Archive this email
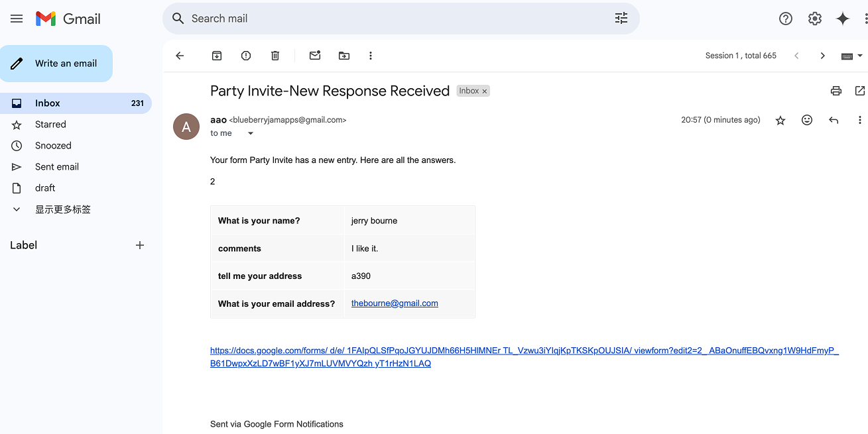The width and height of the screenshot is (868, 434). [216, 56]
